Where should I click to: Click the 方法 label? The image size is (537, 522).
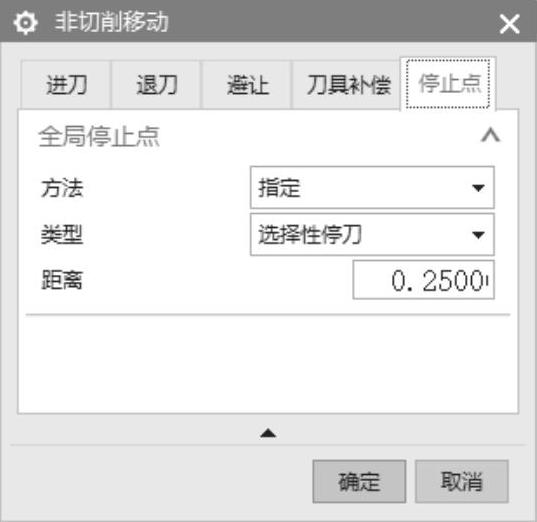click(x=62, y=188)
